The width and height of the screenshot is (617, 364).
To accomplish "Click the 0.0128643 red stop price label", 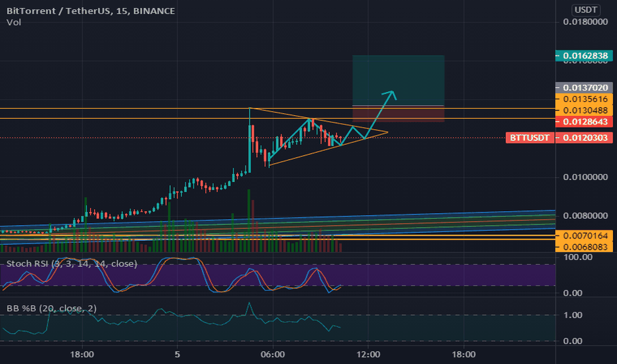I will [584, 122].
